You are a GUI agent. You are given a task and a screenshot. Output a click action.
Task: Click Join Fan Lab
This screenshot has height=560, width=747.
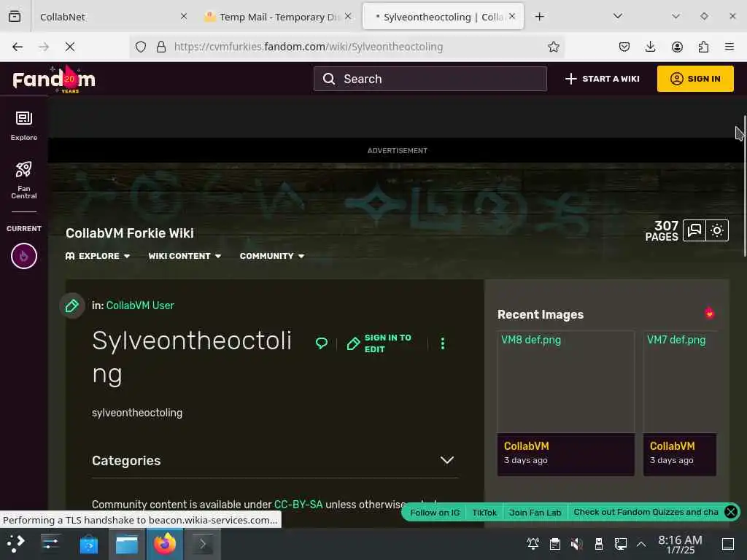(x=535, y=513)
